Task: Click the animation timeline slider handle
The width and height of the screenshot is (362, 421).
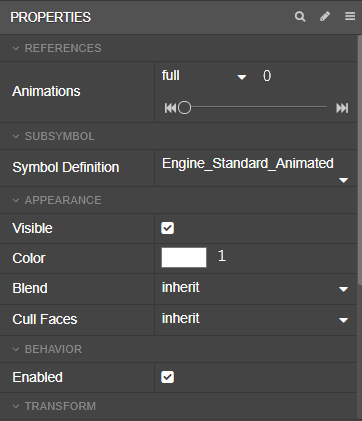Action: 184,108
